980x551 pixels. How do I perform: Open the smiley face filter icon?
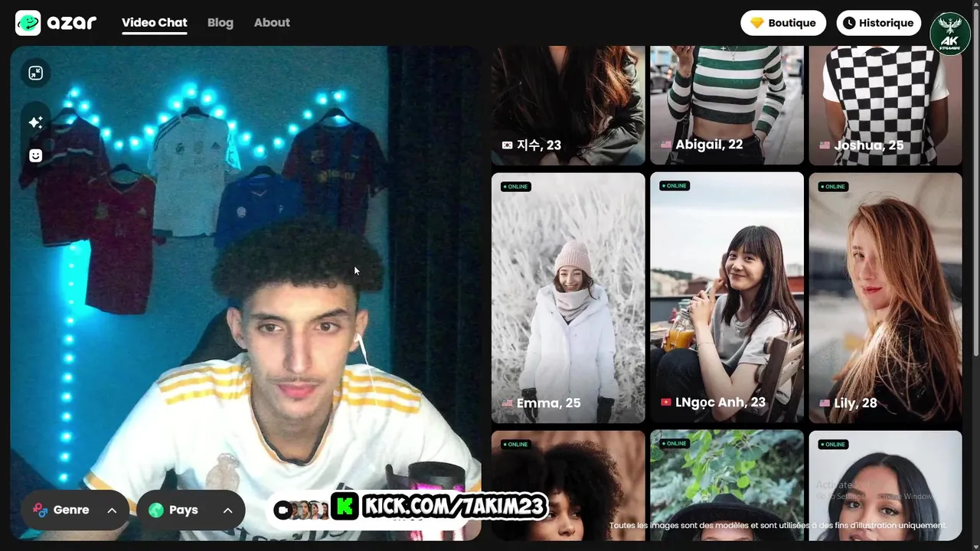click(35, 155)
